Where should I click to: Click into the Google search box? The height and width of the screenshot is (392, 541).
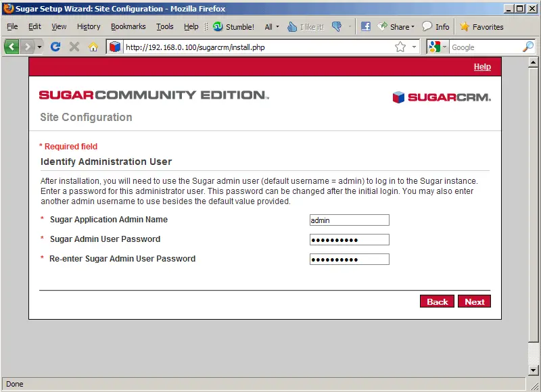click(x=486, y=47)
